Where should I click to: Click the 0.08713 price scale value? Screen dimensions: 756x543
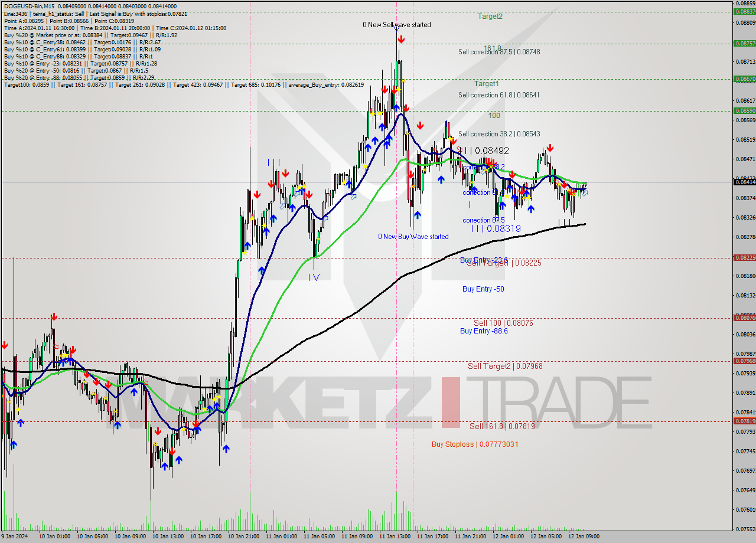coord(745,61)
